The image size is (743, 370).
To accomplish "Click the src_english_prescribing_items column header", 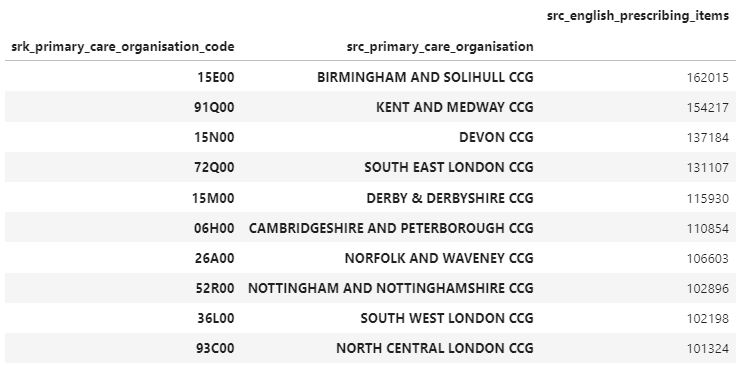I will [637, 16].
